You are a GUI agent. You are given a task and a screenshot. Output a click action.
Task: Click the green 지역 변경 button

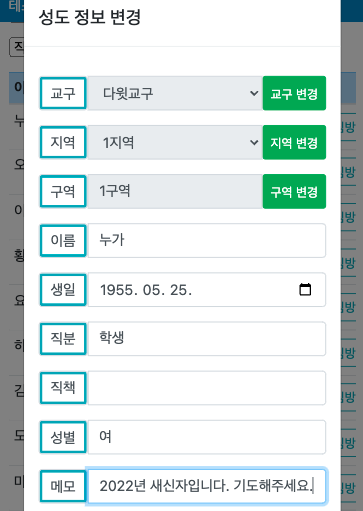pyautogui.click(x=294, y=142)
